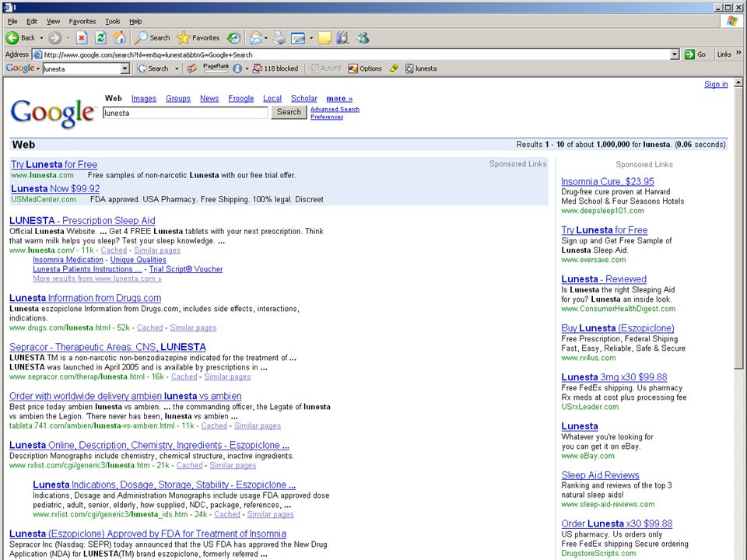Image resolution: width=747 pixels, height=560 pixels.
Task: Go to the Home page icon
Action: (x=120, y=37)
